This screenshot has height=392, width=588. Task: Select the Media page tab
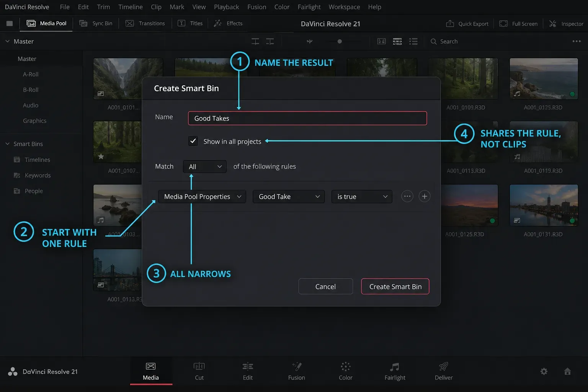pyautogui.click(x=151, y=371)
